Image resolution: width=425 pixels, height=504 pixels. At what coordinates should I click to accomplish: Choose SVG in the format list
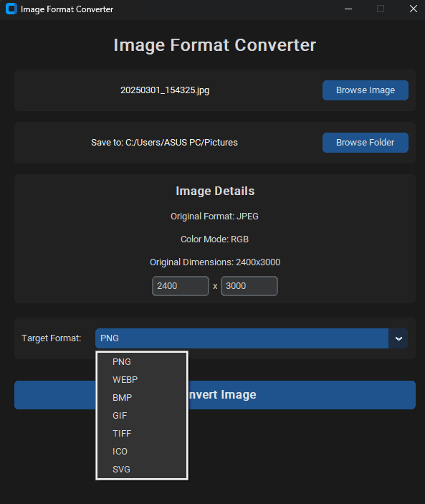pyautogui.click(x=142, y=470)
